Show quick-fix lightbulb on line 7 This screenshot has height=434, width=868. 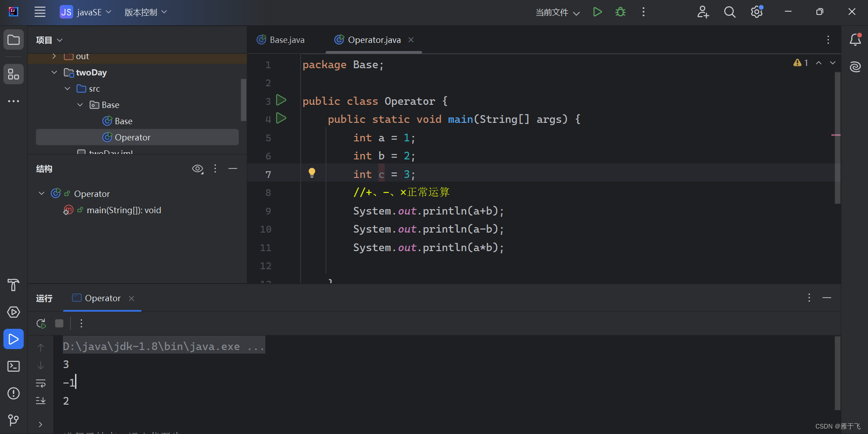[312, 173]
